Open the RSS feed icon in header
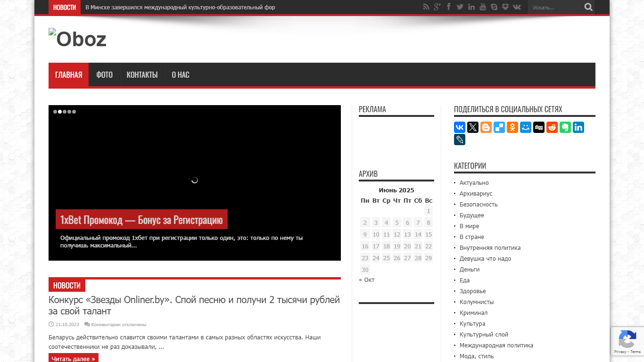This screenshot has height=362, width=644. 426,7
